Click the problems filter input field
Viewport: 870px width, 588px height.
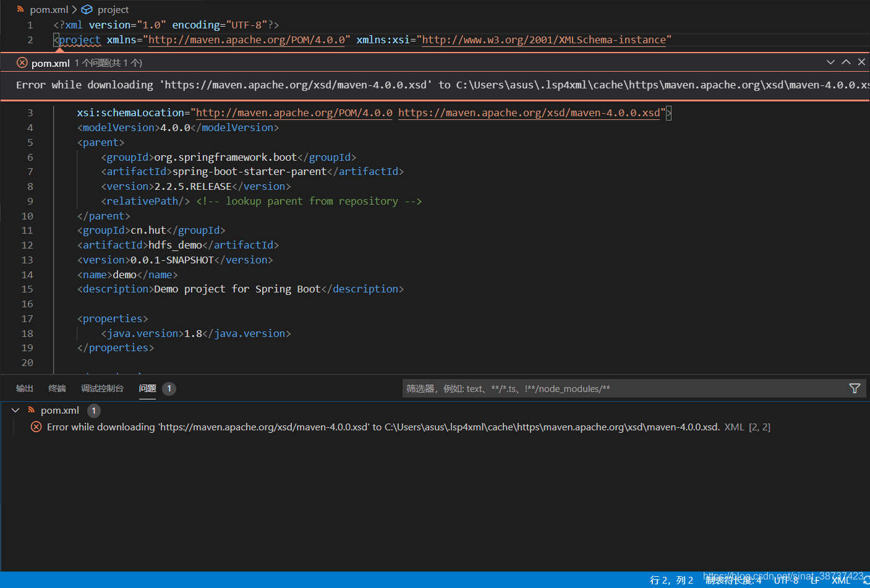click(625, 388)
